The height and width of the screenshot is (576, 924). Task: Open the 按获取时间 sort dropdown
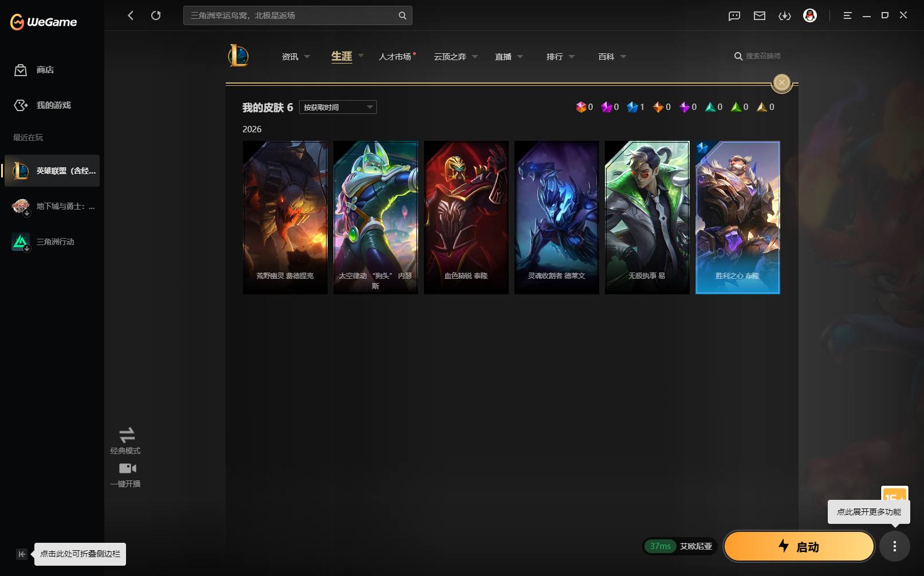click(x=338, y=107)
